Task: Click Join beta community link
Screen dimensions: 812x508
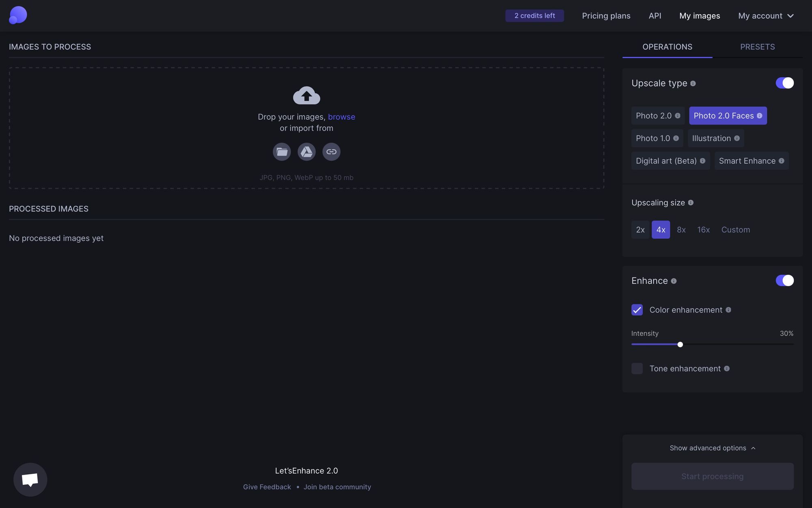Action: [x=337, y=486]
